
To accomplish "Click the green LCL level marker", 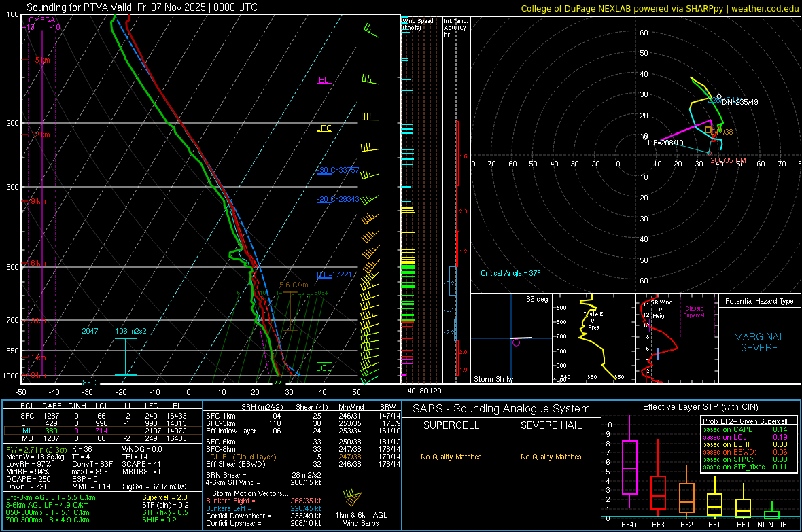I will [x=324, y=368].
